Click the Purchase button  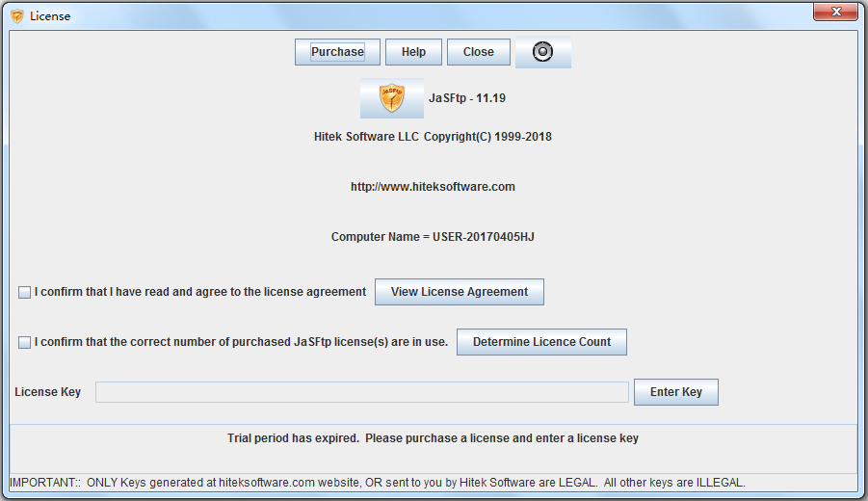point(337,52)
